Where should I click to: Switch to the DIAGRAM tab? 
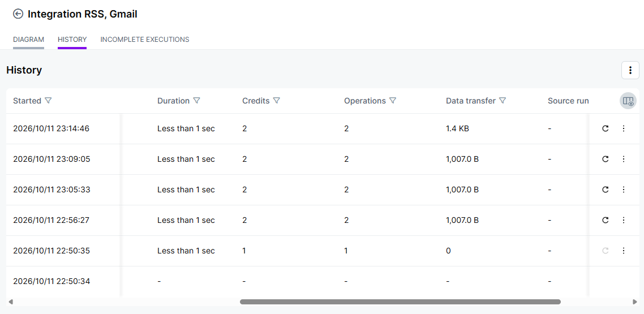28,40
